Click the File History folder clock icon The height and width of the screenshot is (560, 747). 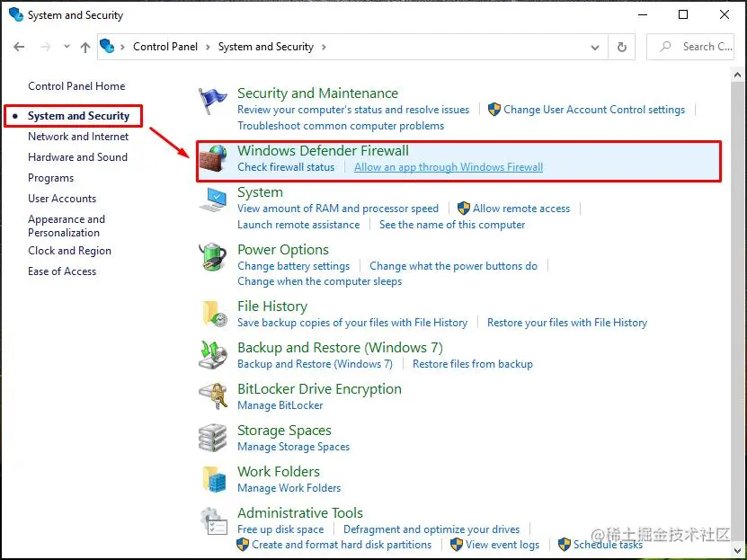tap(214, 314)
